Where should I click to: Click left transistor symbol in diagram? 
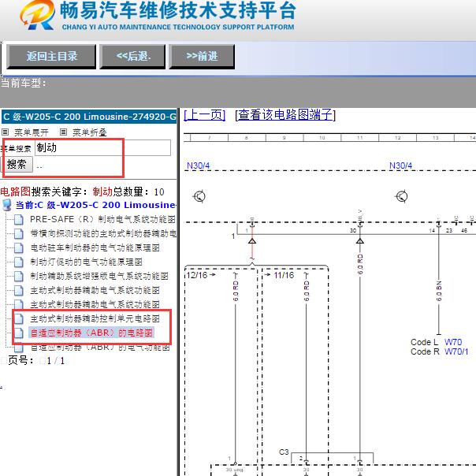pyautogui.click(x=199, y=196)
